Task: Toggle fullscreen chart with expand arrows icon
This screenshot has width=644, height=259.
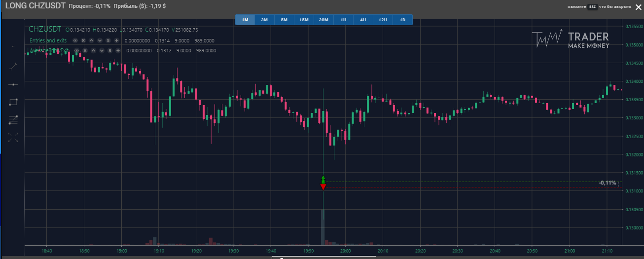Action: pos(13,137)
